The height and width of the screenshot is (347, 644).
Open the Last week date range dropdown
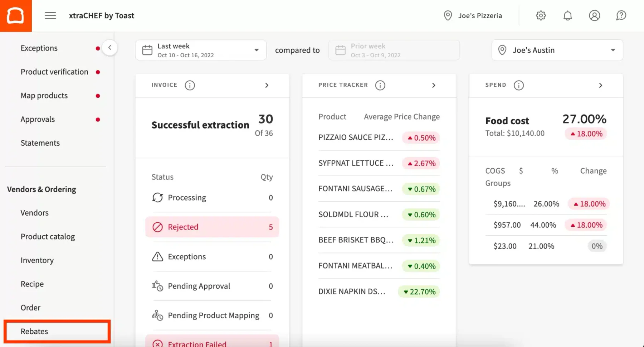tap(201, 50)
